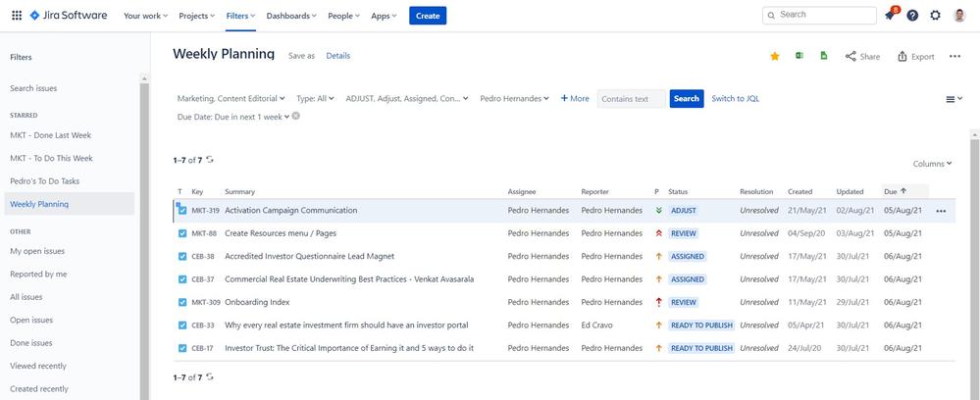Click the issue type icon of MKT-309
The image size is (980, 400).
[181, 302]
